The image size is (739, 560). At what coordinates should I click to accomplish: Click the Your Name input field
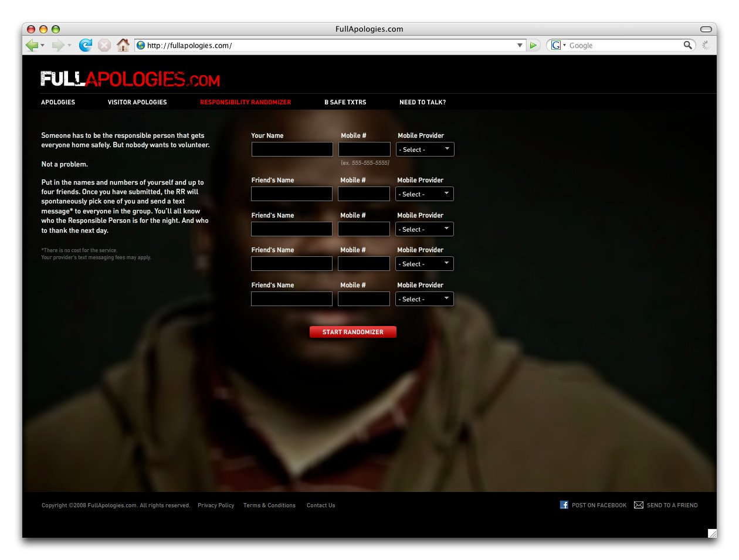coord(292,150)
